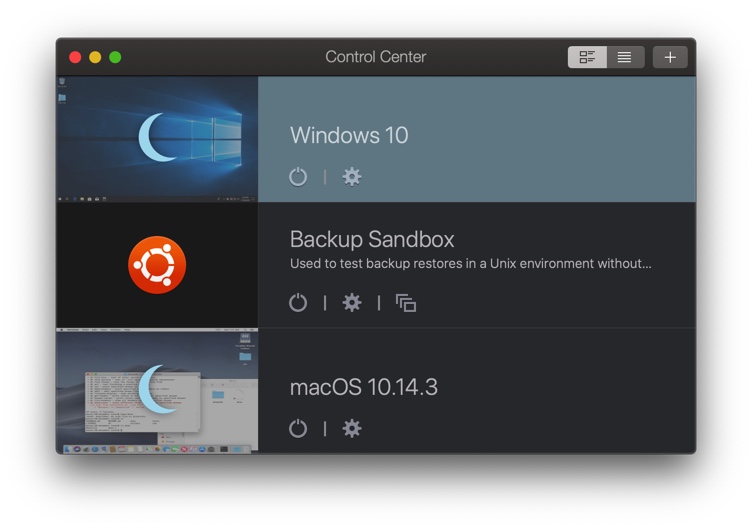752x528 pixels.
Task: Select the Windows 10 desktop thumbnail
Action: coord(157,139)
